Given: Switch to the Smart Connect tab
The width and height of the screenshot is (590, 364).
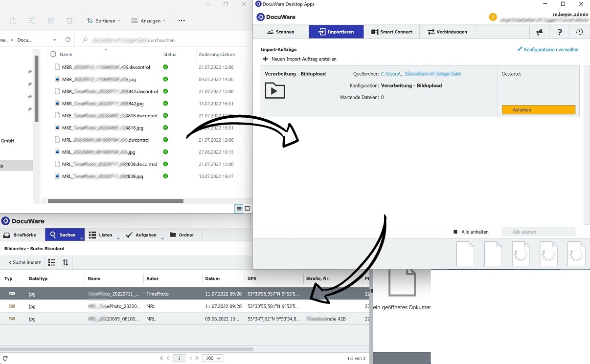Looking at the screenshot, I should point(391,32).
